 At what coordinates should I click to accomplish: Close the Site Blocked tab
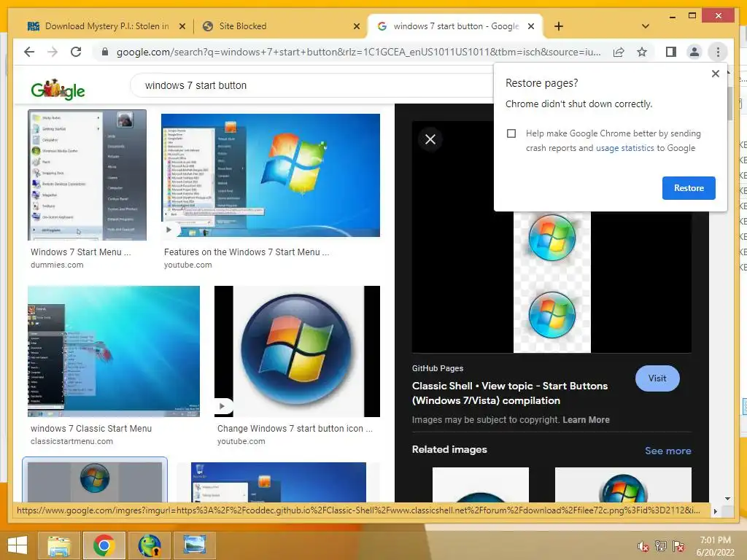(356, 27)
